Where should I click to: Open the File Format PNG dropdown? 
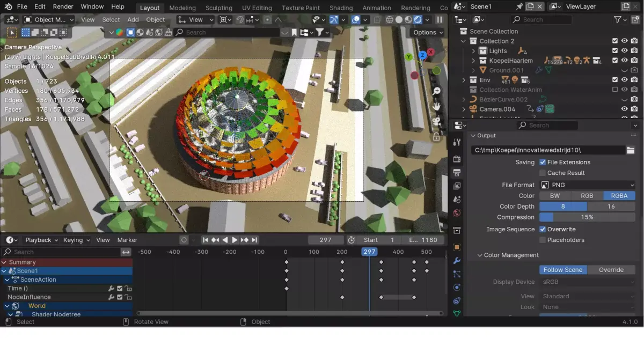[587, 185]
